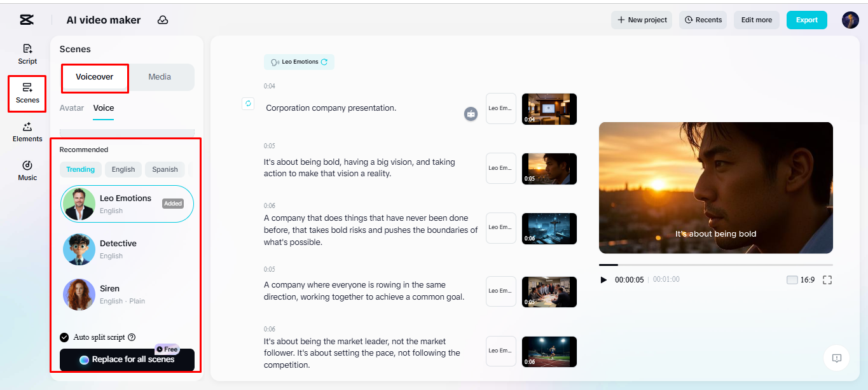Viewport: 868px width, 390px height.
Task: Open the voice selector on the first scene
Action: [x=500, y=108]
